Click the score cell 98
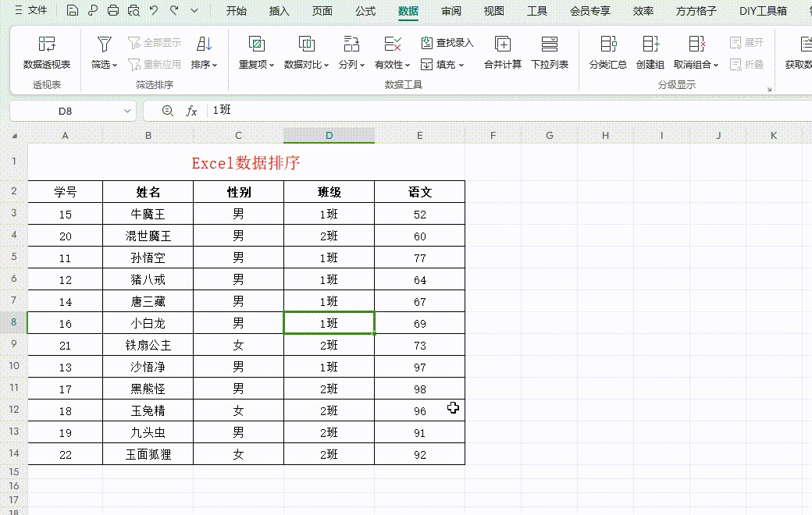 pyautogui.click(x=419, y=389)
